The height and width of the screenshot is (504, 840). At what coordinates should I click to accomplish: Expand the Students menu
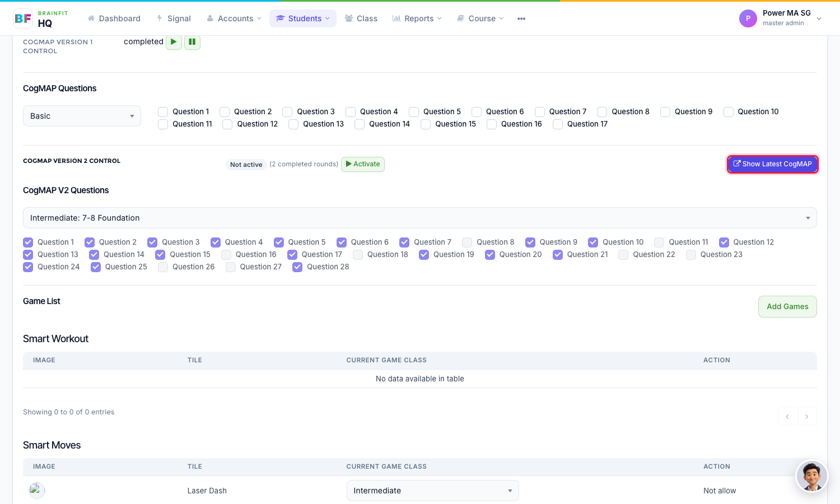(x=303, y=18)
